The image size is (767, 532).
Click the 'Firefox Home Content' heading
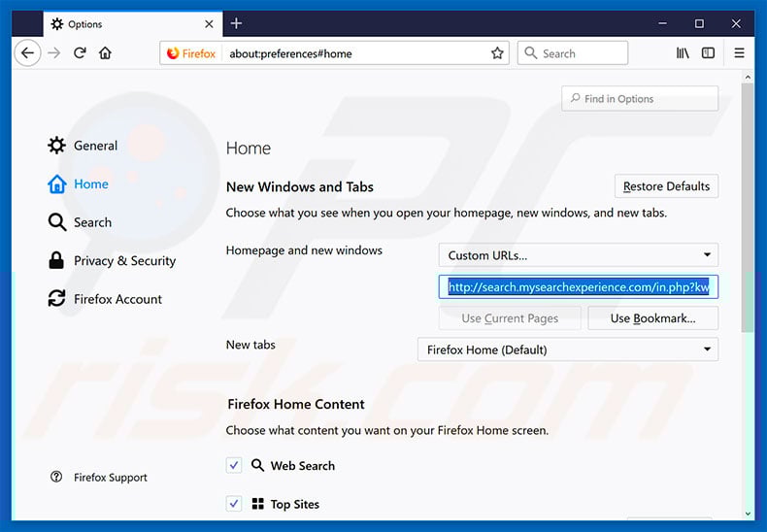(x=296, y=404)
